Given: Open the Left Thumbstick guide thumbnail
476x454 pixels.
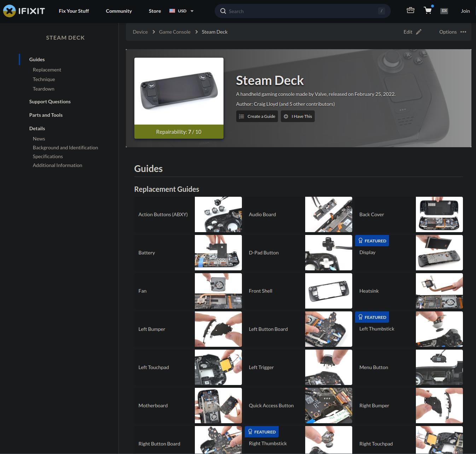Looking at the screenshot, I should (439, 329).
